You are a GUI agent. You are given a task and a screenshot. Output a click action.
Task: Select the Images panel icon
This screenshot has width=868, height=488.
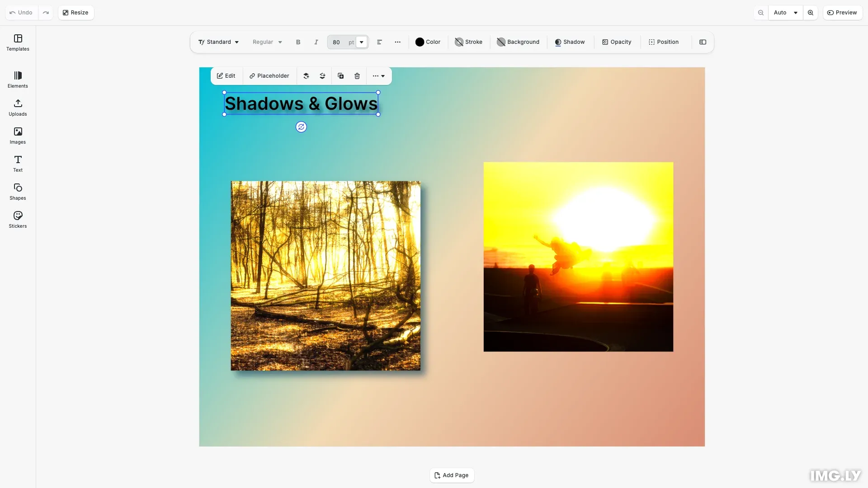coord(18,136)
